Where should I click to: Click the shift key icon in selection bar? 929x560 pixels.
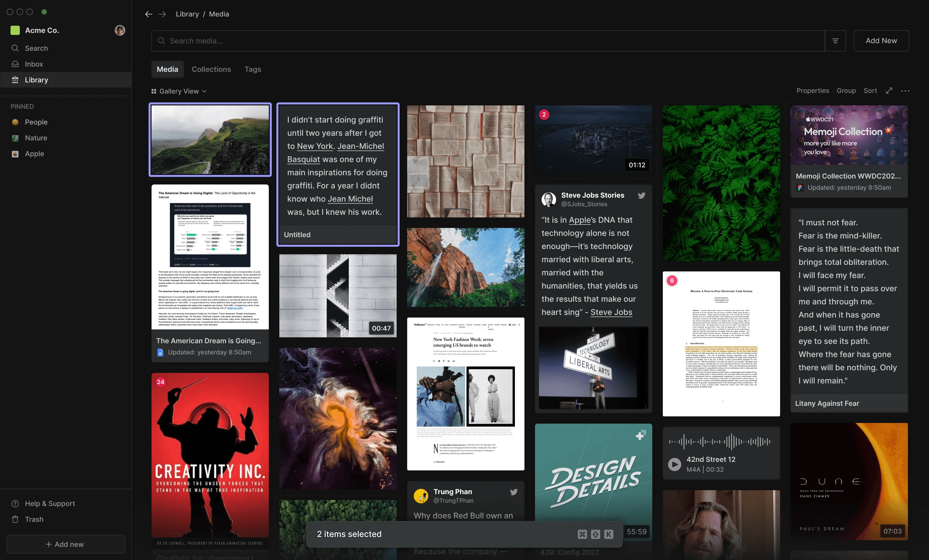[x=595, y=534]
